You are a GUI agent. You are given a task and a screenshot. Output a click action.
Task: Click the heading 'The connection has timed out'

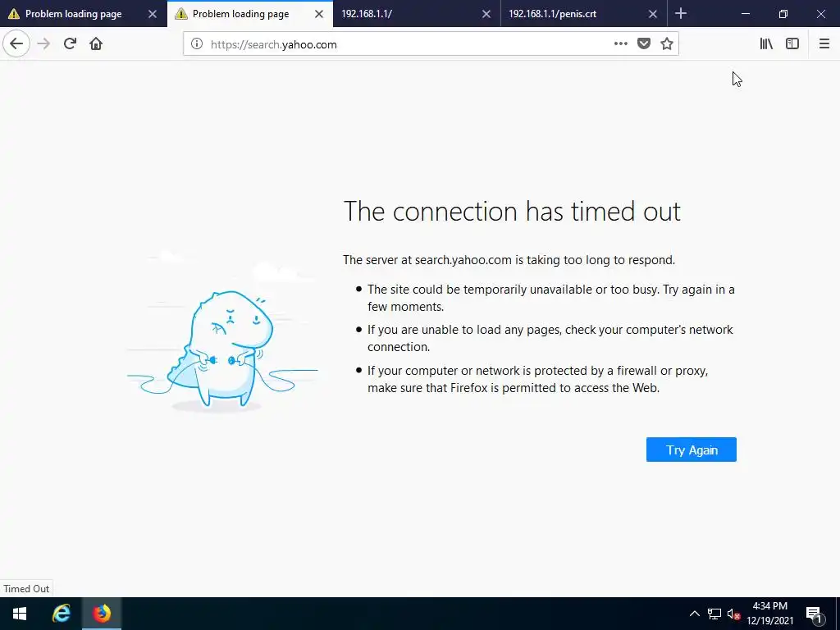512,211
